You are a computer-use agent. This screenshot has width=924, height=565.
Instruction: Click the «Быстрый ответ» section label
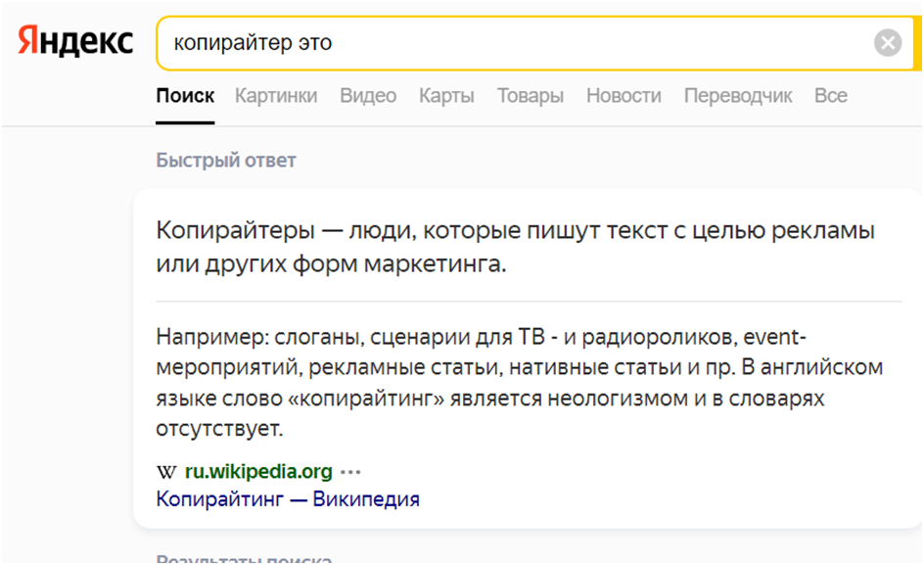tap(226, 160)
